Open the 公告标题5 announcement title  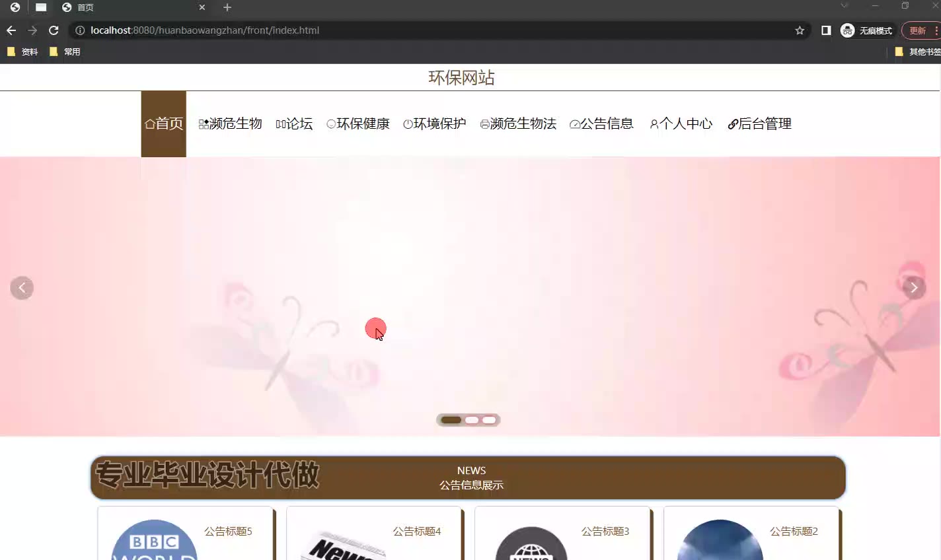[228, 531]
